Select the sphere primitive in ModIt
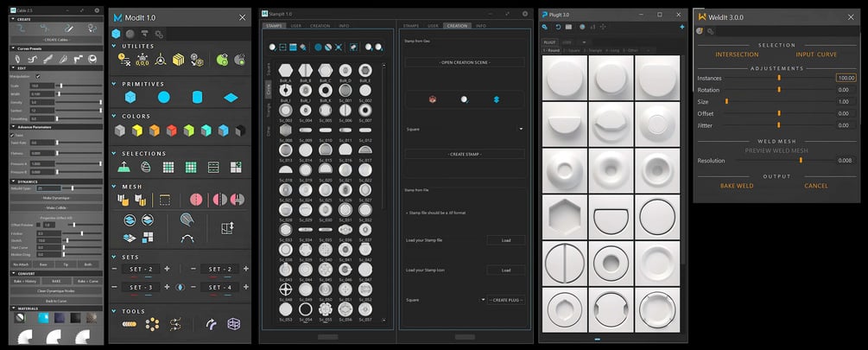Image resolution: width=868 pixels, height=350 pixels. [164, 98]
